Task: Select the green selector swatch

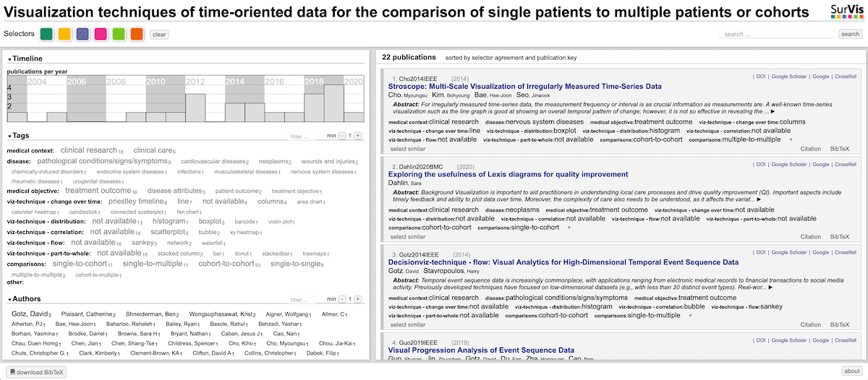Action: coord(46,34)
